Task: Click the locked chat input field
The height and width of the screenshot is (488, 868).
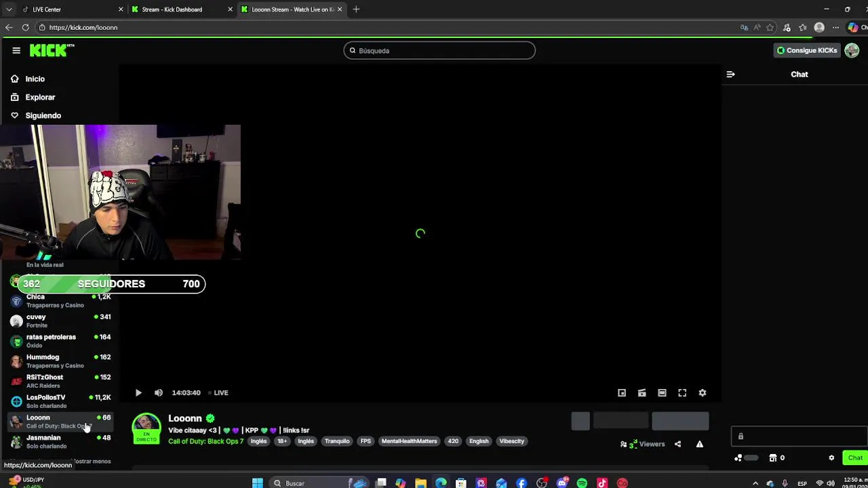Action: click(x=800, y=436)
